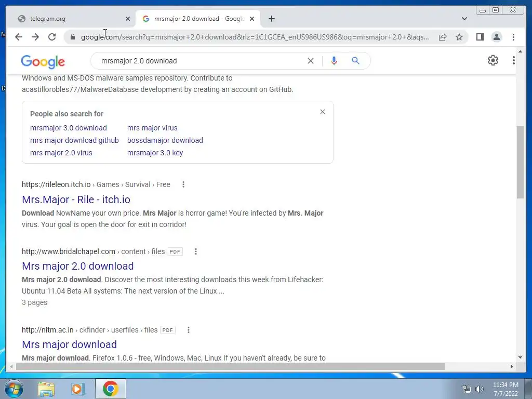Close the telegram.org tab
This screenshot has width=532, height=399.
(128, 19)
